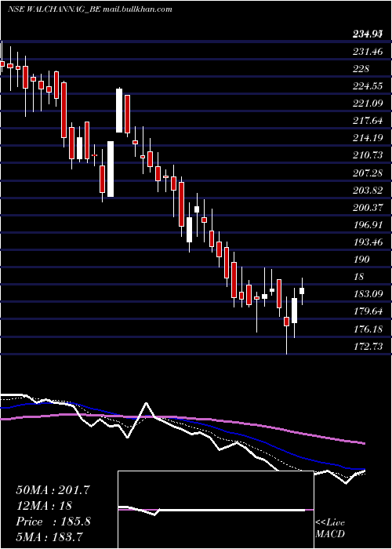Viewport: 392px width, 549px height.
Task: Click the 179.64 price axis label
Action: point(368,311)
